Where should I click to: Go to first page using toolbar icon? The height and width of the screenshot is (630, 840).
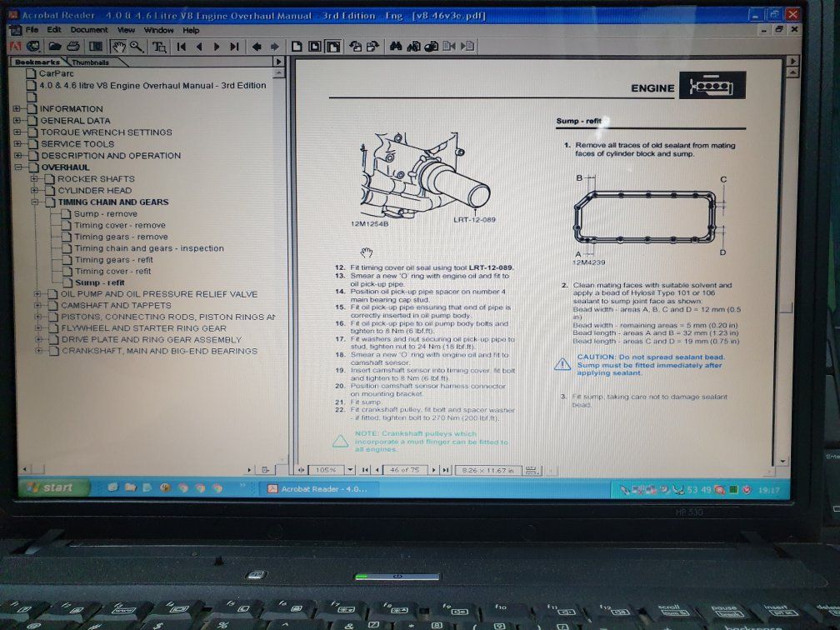tap(182, 47)
